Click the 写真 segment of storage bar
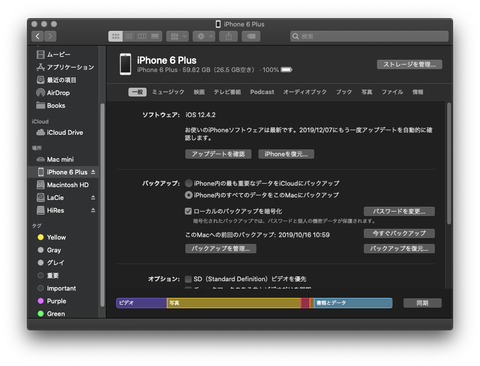Screen dimensions: 480x366 pyautogui.click(x=234, y=303)
